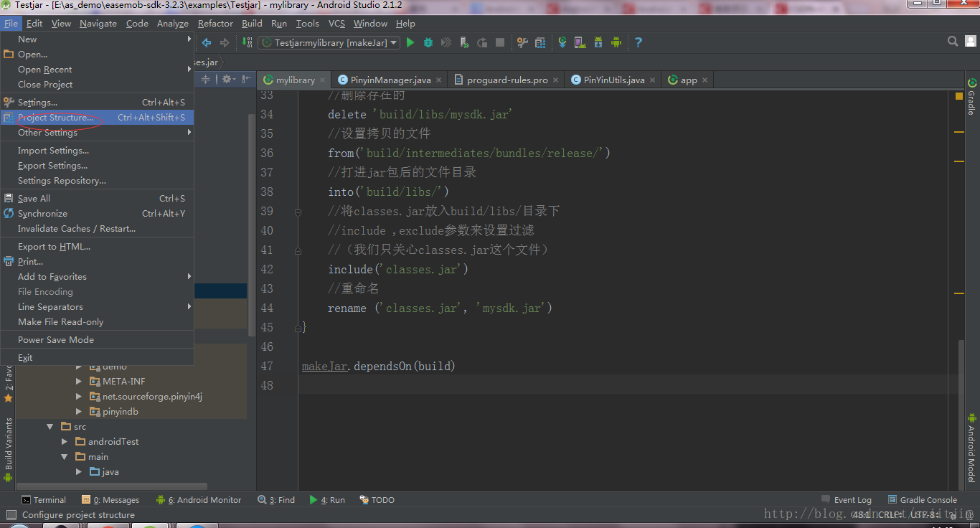
Task: Choose Invalidate Caches / Restart...
Action: click(98, 229)
